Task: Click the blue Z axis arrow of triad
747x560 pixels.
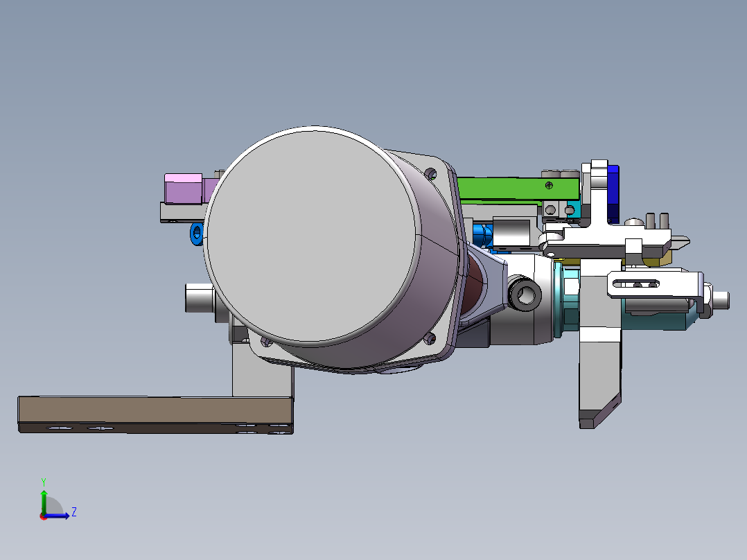Action: coord(58,515)
